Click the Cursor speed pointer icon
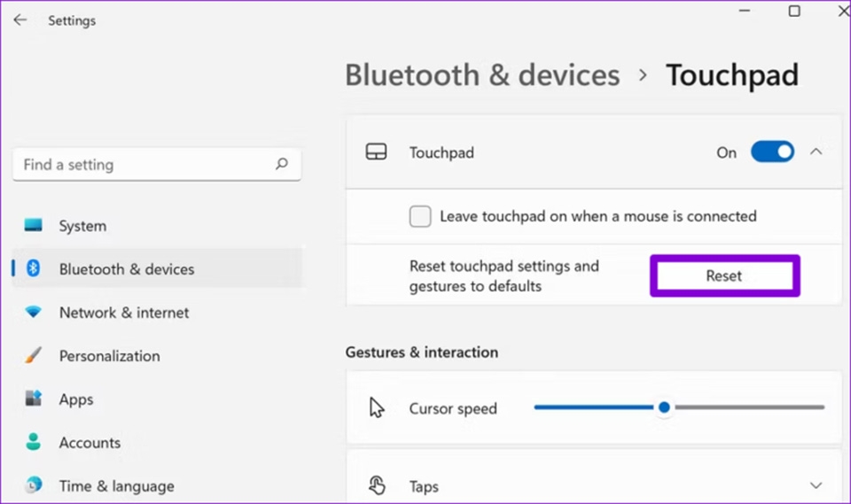This screenshot has height=504, width=851. (x=376, y=407)
